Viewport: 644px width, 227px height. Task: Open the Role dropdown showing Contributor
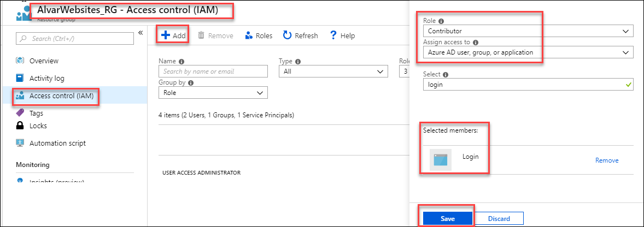pyautogui.click(x=528, y=31)
